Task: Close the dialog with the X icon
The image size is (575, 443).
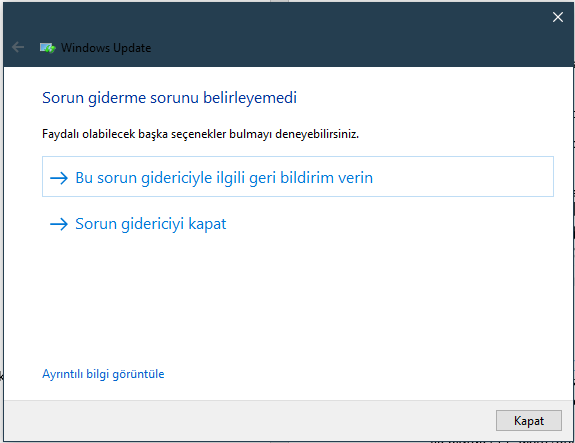Action: pyautogui.click(x=558, y=17)
